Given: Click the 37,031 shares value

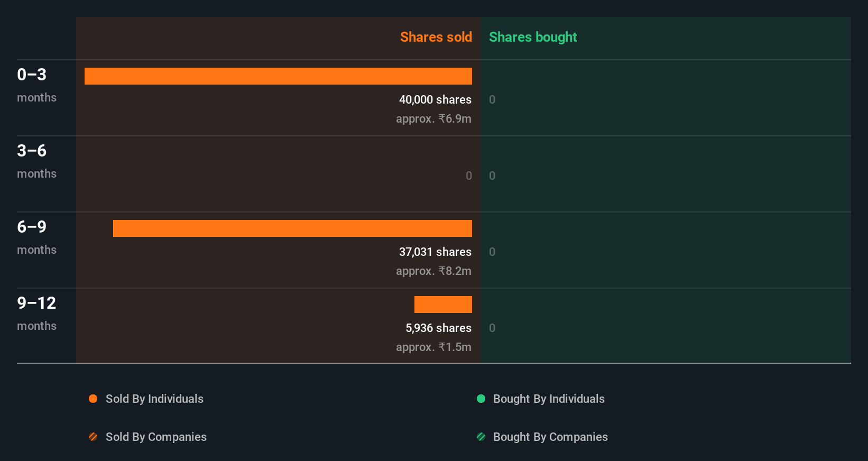Looking at the screenshot, I should click(x=435, y=252).
